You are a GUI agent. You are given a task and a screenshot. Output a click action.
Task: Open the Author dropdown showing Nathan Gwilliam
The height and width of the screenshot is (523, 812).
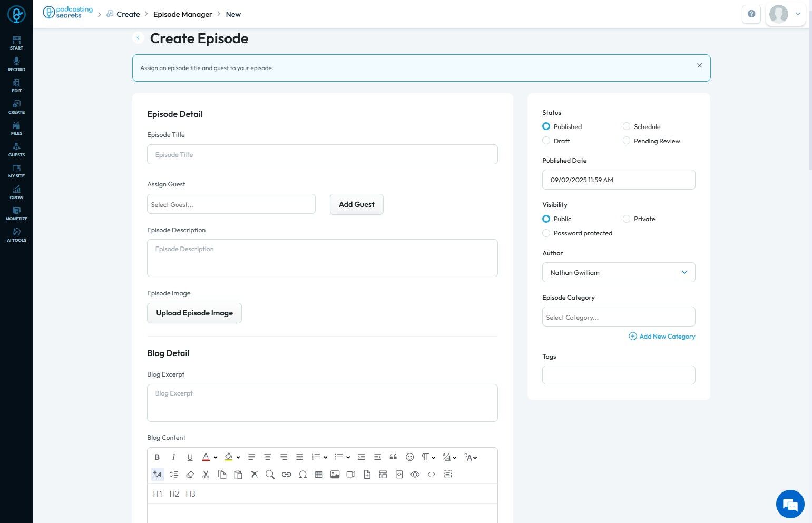(x=619, y=272)
